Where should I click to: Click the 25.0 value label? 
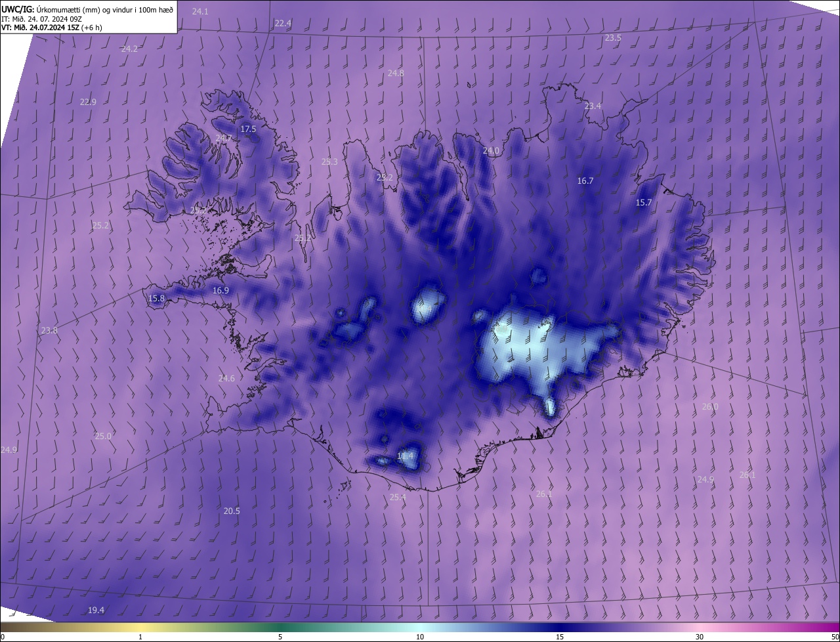pyautogui.click(x=104, y=436)
